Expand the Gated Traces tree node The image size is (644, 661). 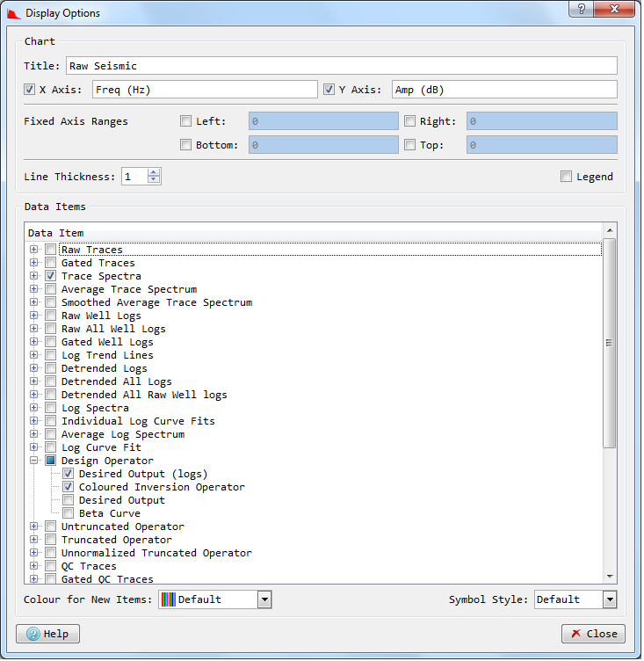coord(34,264)
